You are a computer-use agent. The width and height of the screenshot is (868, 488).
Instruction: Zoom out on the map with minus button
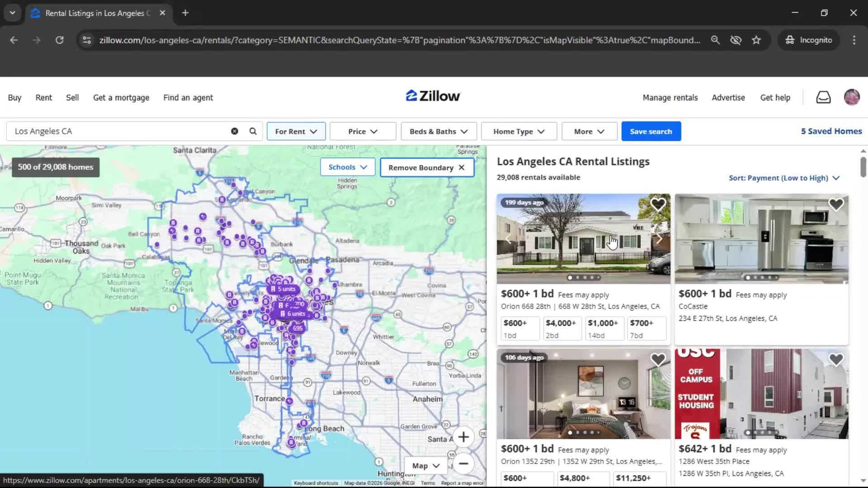(x=463, y=464)
